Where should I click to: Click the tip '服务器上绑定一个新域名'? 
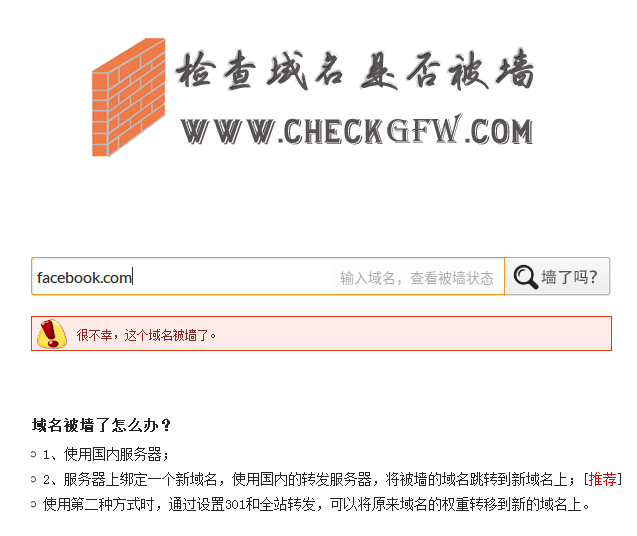click(x=140, y=480)
